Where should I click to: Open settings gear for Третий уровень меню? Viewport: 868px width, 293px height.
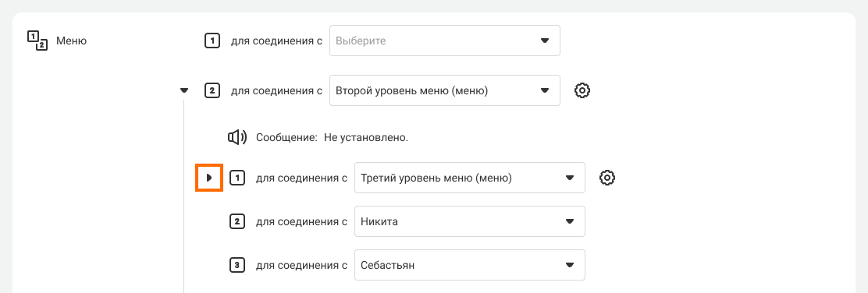[x=607, y=178]
